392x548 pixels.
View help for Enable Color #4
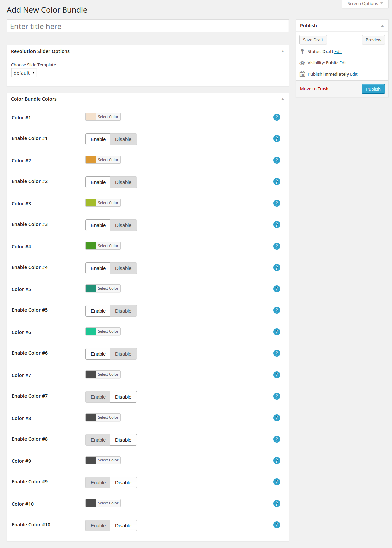277,268
